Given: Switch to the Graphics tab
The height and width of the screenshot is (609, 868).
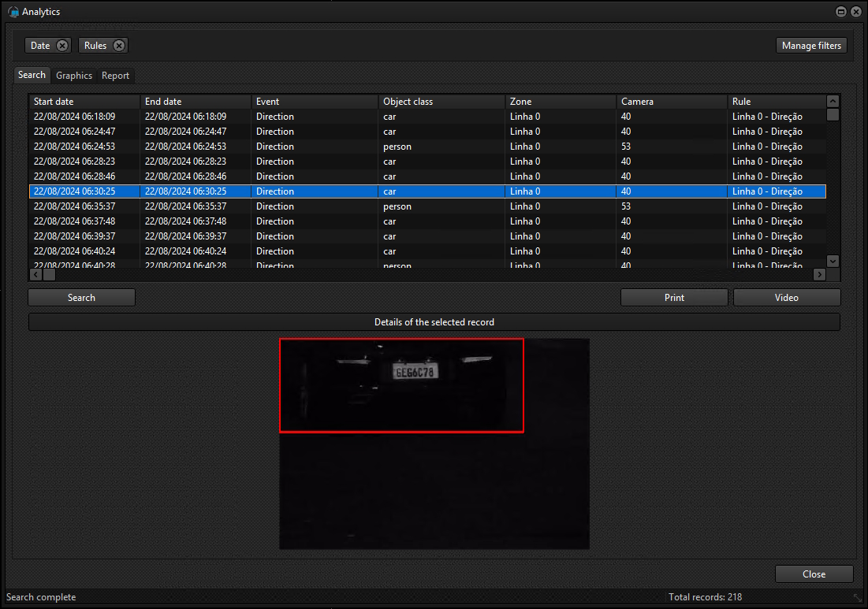Looking at the screenshot, I should pyautogui.click(x=74, y=76).
